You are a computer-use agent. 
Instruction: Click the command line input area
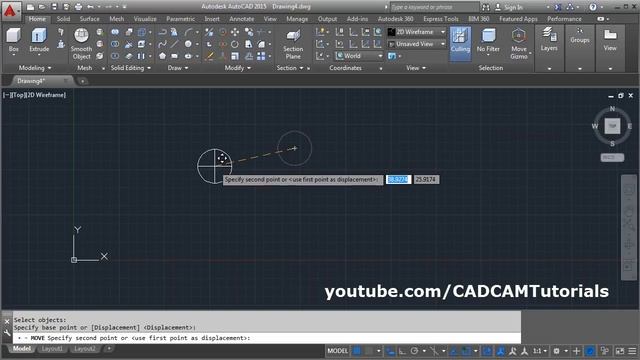pos(267,338)
